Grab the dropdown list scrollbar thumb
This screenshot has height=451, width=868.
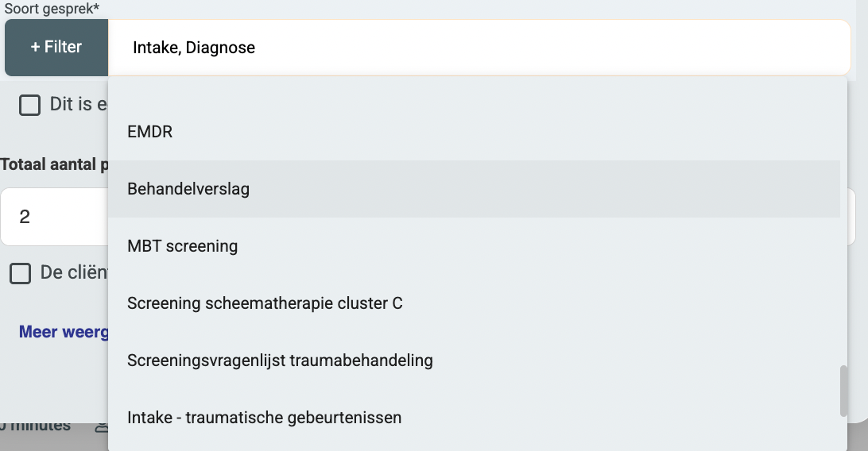[843, 391]
